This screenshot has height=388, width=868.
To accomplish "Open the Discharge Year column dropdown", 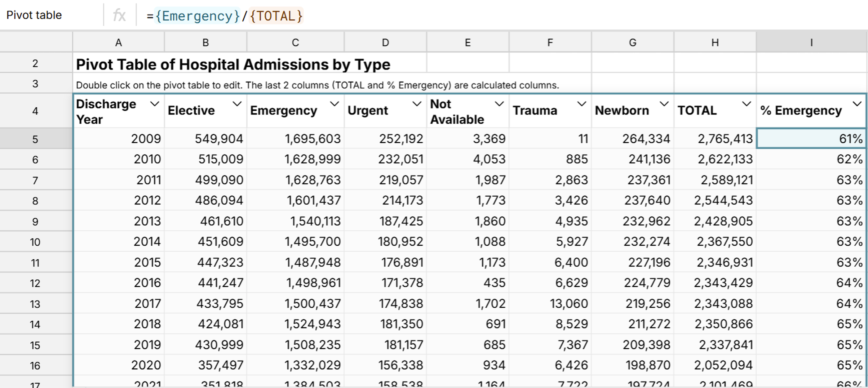I will click(155, 104).
